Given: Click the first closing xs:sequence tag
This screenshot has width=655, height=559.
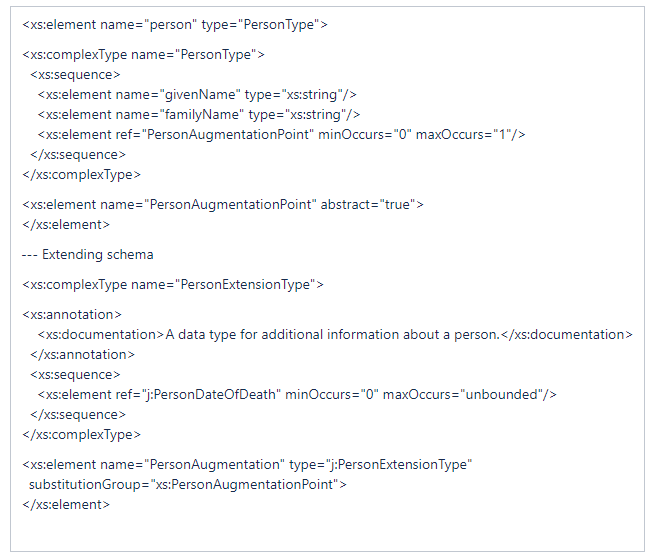Looking at the screenshot, I should pyautogui.click(x=78, y=155).
